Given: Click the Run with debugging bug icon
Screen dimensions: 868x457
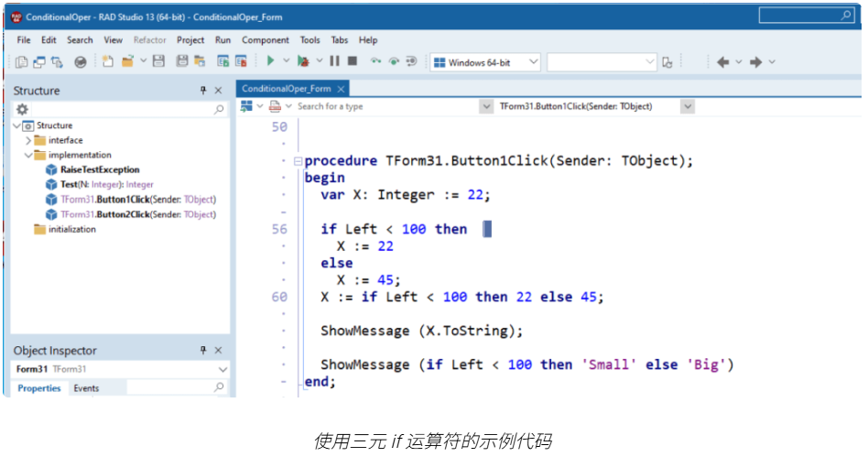Looking at the screenshot, I should (303, 61).
